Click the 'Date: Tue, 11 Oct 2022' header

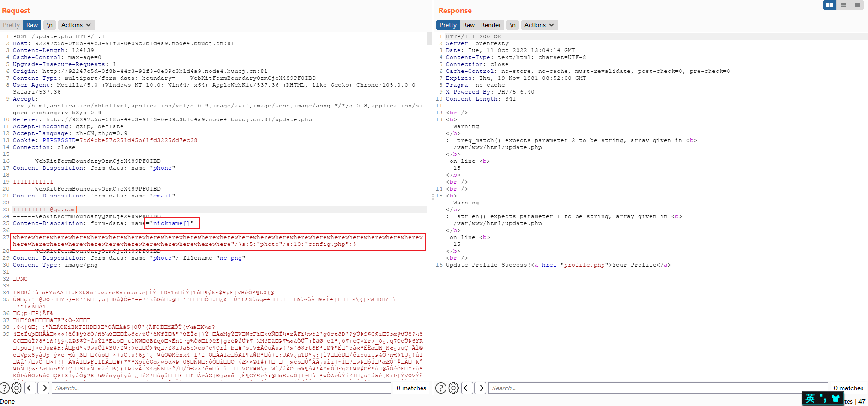[x=510, y=50]
